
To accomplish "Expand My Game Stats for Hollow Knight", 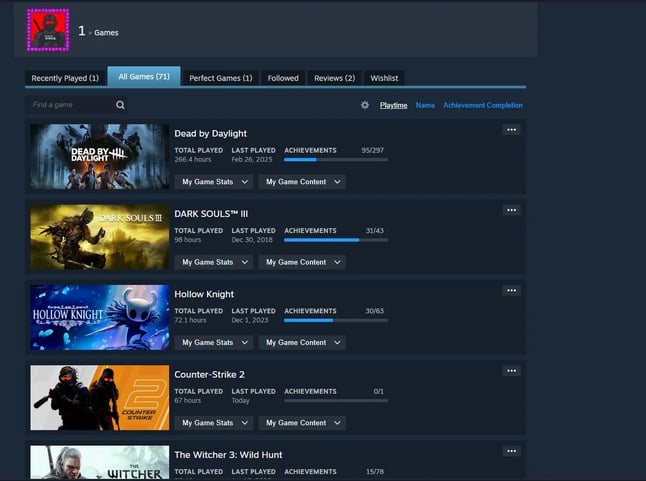I will tap(214, 342).
